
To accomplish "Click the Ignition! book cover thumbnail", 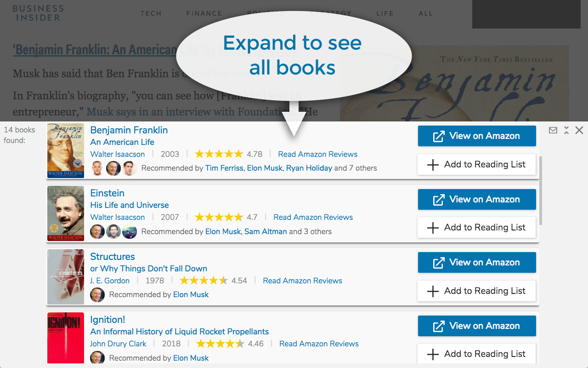I will (66, 338).
